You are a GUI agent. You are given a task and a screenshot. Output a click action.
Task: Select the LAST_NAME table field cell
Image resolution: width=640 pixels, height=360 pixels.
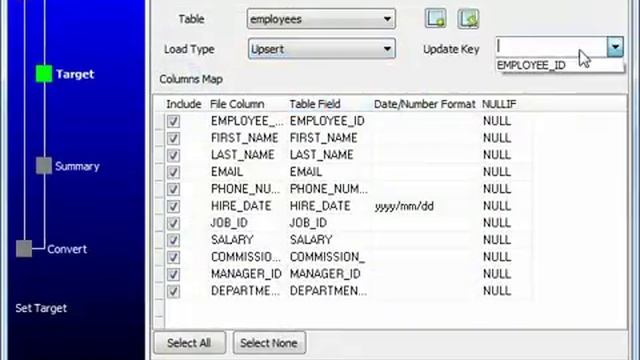point(321,155)
